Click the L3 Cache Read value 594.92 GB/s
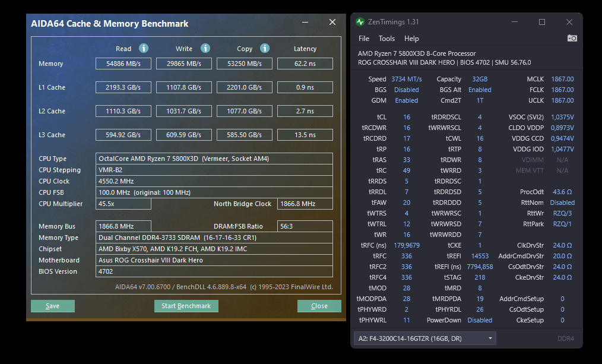The width and height of the screenshot is (602, 364). click(x=123, y=135)
